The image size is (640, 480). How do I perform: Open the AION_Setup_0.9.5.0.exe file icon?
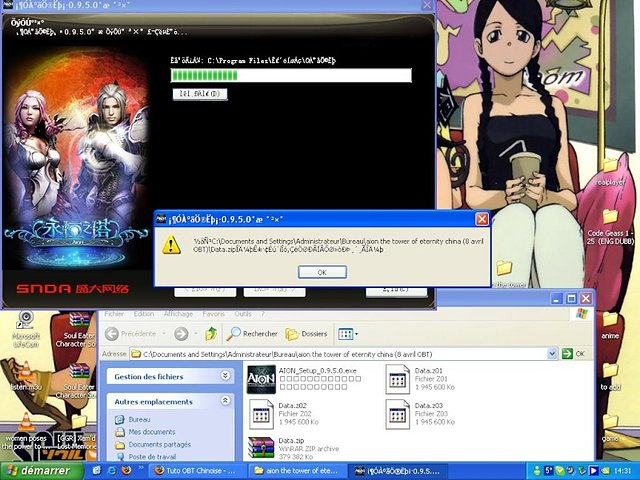coord(261,380)
